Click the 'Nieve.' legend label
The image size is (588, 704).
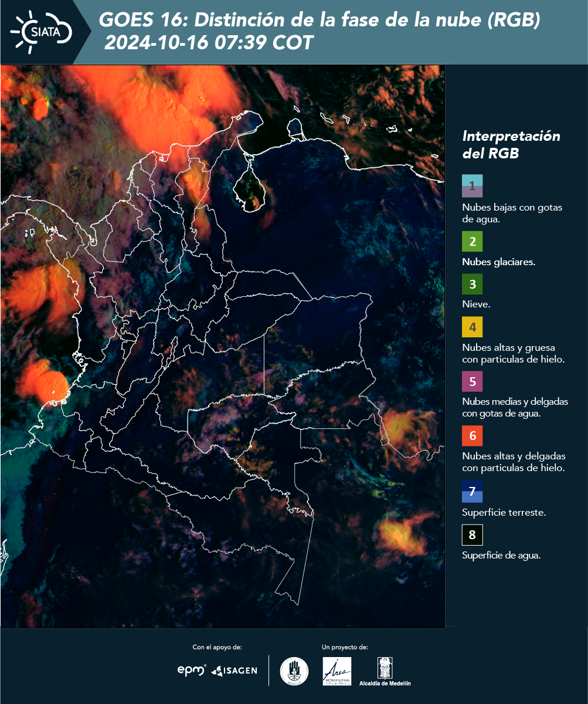point(476,305)
